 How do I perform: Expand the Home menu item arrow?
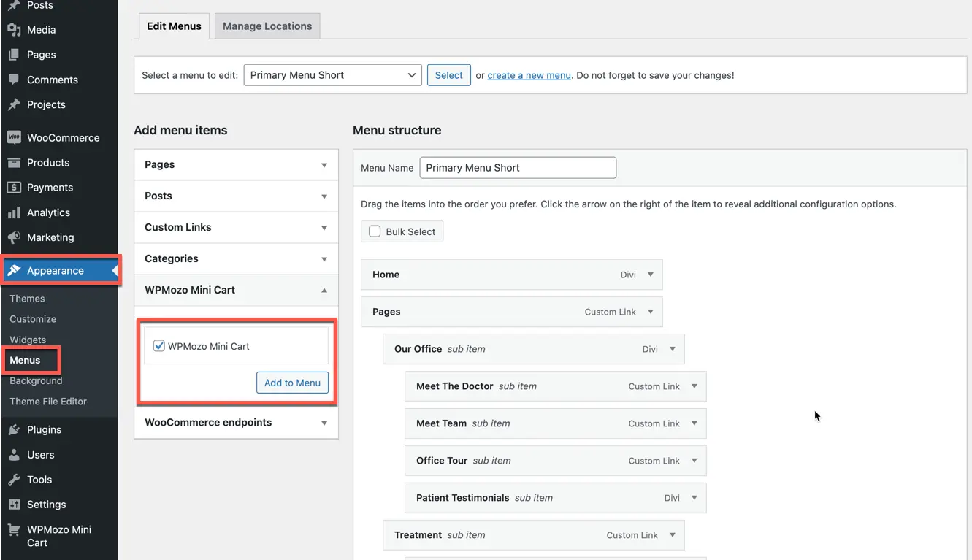(x=650, y=275)
